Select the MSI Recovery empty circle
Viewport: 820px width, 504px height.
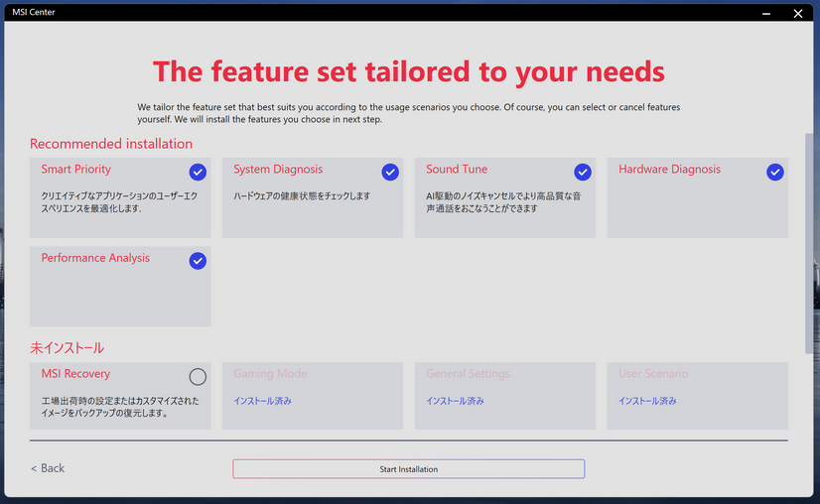198,376
